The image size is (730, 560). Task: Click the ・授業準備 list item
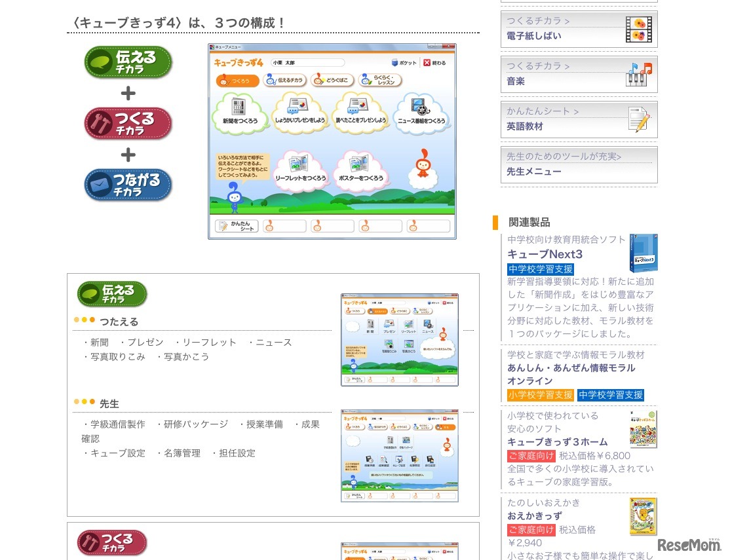(260, 424)
